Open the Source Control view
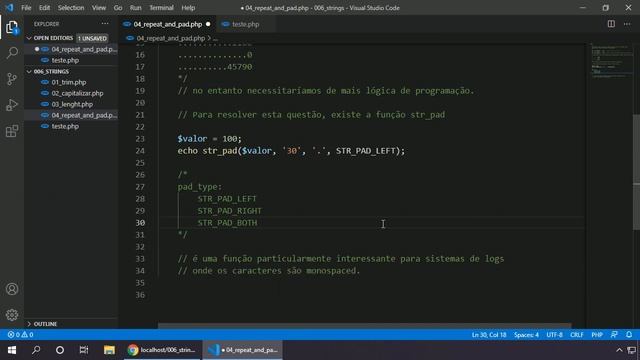The image size is (640, 360). point(12,79)
